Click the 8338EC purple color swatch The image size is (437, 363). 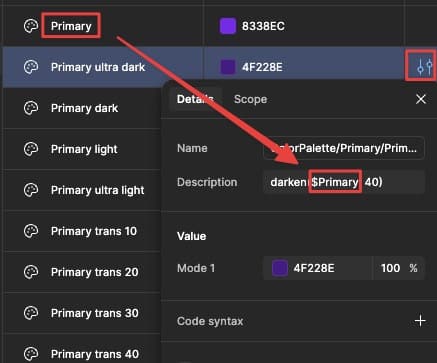[228, 26]
